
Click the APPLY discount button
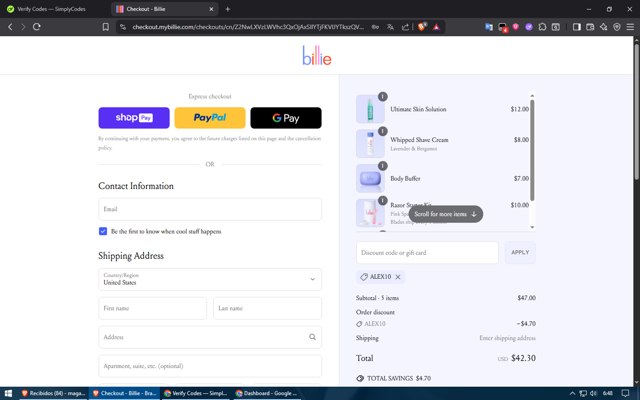tap(520, 252)
